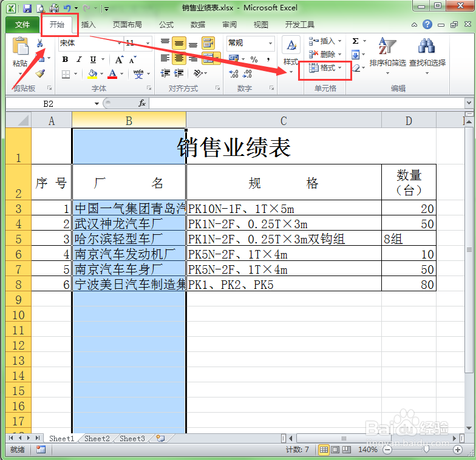Switch to Sheet3 worksheet
Screen dimensions: 476x460
coord(132,438)
